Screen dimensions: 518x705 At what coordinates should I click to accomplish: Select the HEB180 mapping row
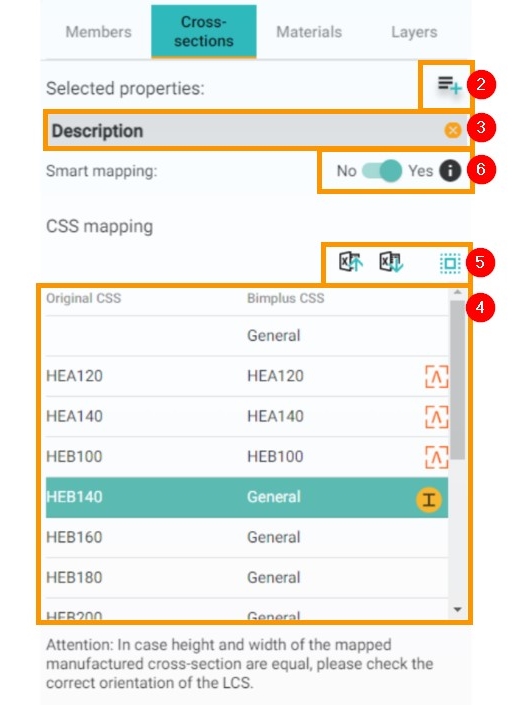[x=247, y=578]
